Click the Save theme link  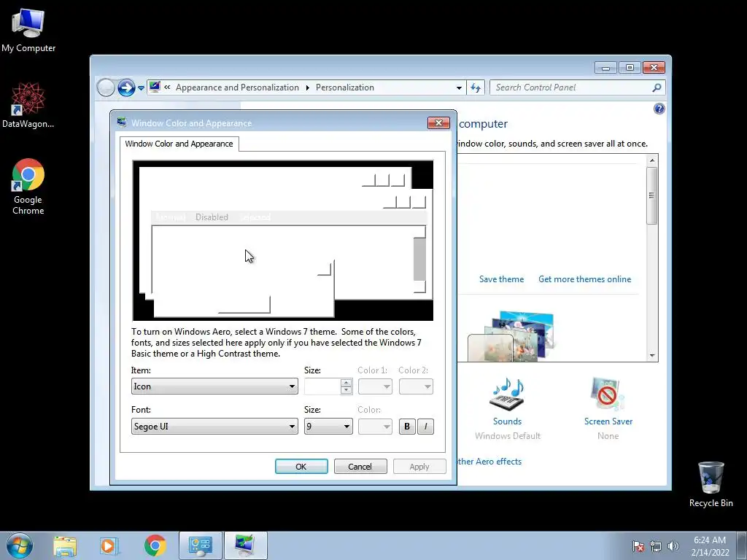(501, 279)
